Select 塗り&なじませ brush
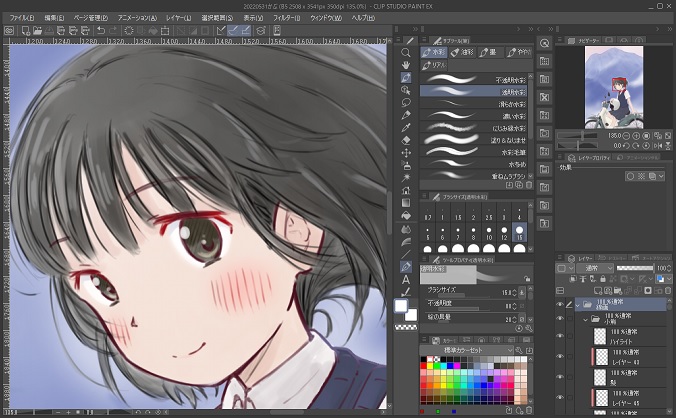The image size is (676, 418). coord(473,140)
